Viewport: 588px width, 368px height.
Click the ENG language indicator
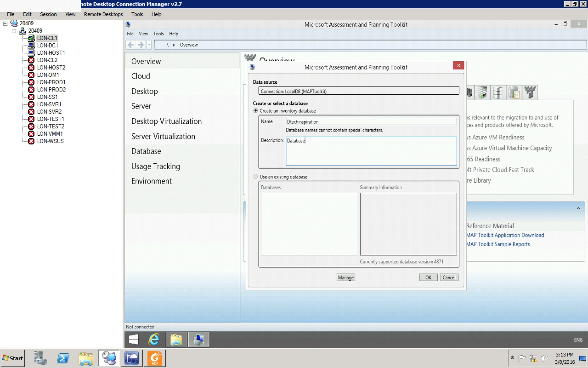(x=578, y=340)
